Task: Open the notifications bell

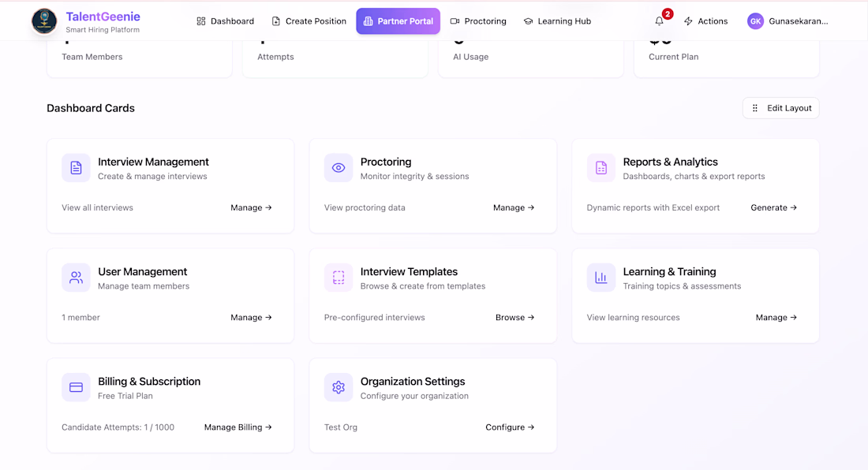Action: click(660, 21)
